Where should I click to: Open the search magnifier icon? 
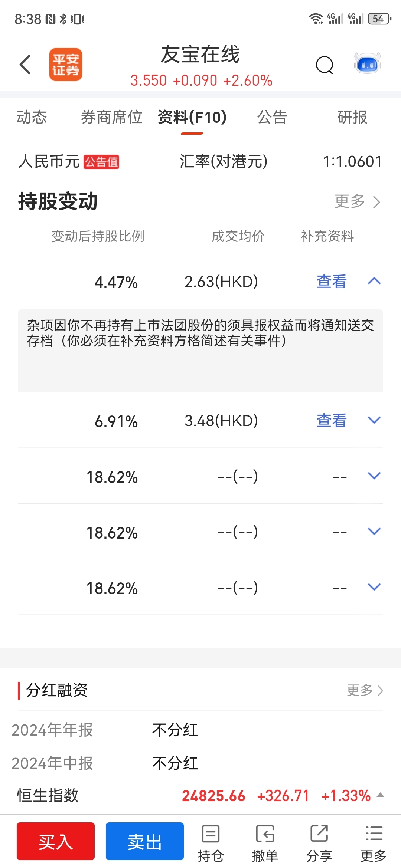325,65
